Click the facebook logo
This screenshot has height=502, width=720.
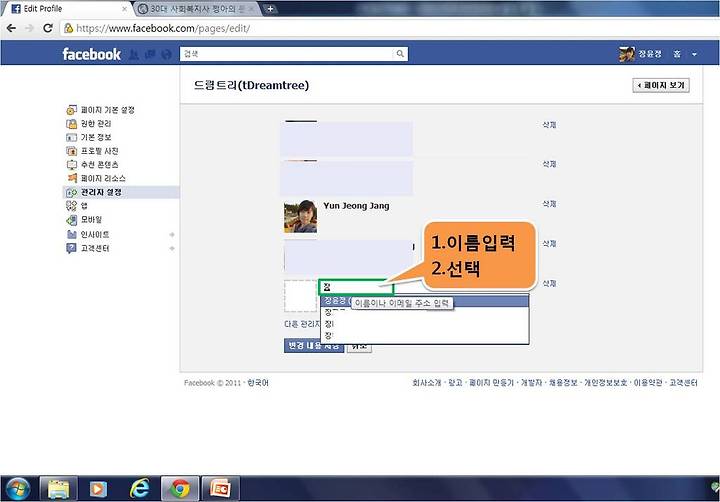91,54
